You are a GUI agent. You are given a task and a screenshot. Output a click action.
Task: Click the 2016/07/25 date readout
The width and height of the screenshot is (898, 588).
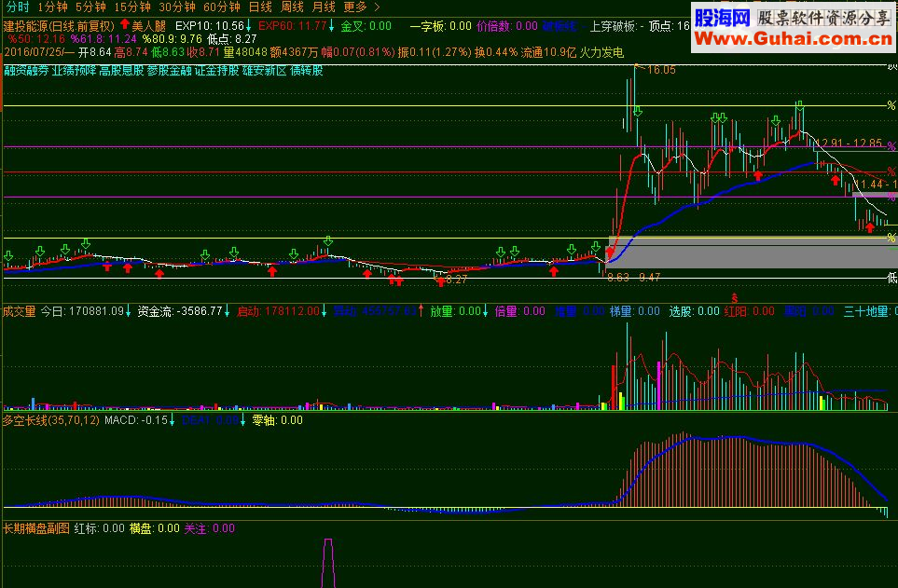(34, 52)
